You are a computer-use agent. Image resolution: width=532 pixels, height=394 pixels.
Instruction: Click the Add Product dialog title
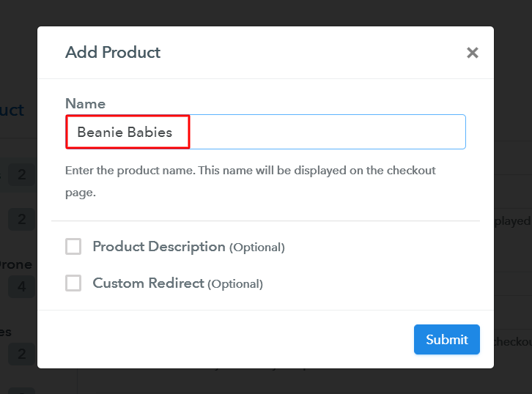[x=113, y=52]
